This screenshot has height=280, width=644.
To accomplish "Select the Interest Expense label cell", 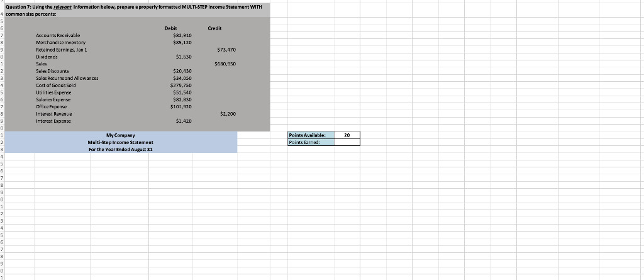I will 53,121.
